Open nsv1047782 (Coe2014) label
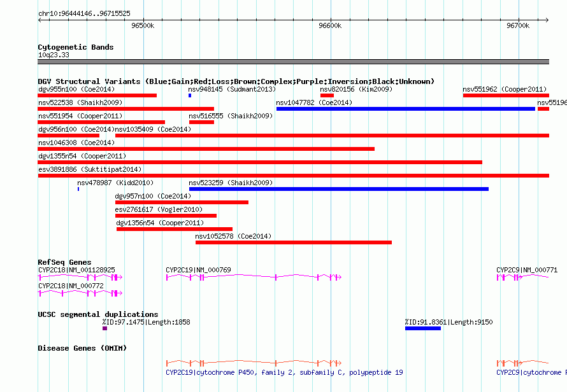This screenshot has width=567, height=392. (314, 102)
